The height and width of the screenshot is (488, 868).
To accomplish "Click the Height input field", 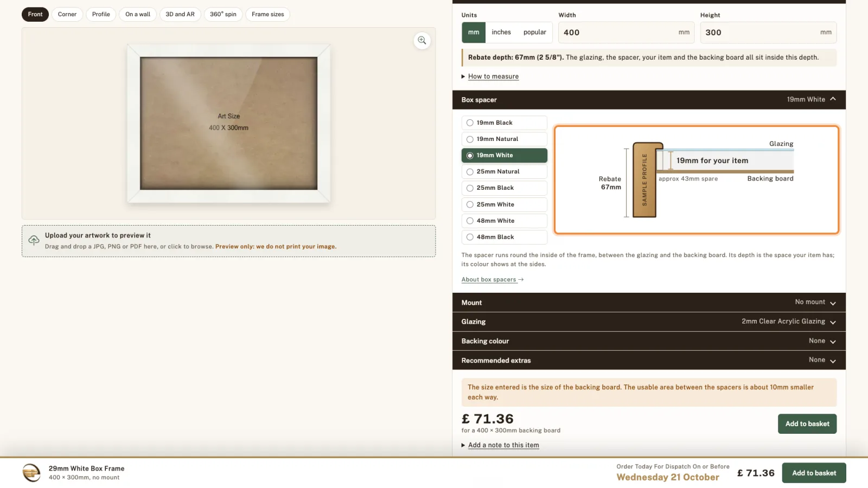I will click(768, 33).
